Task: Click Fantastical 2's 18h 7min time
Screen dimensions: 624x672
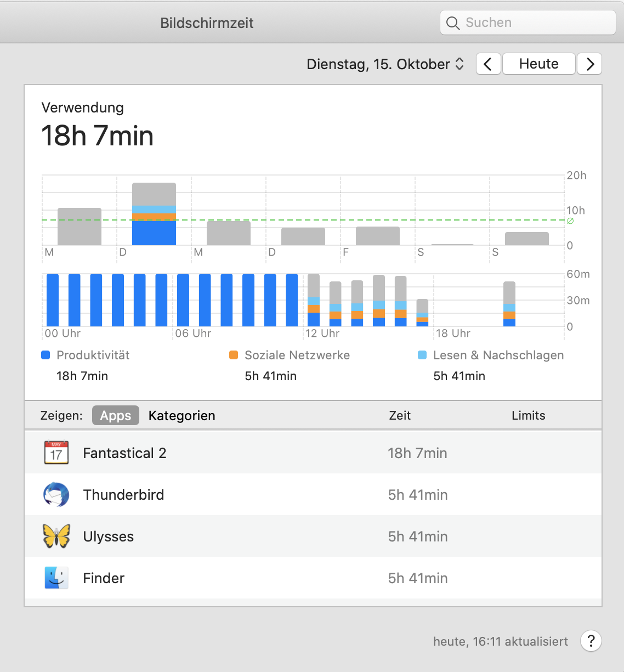Action: 417,453
